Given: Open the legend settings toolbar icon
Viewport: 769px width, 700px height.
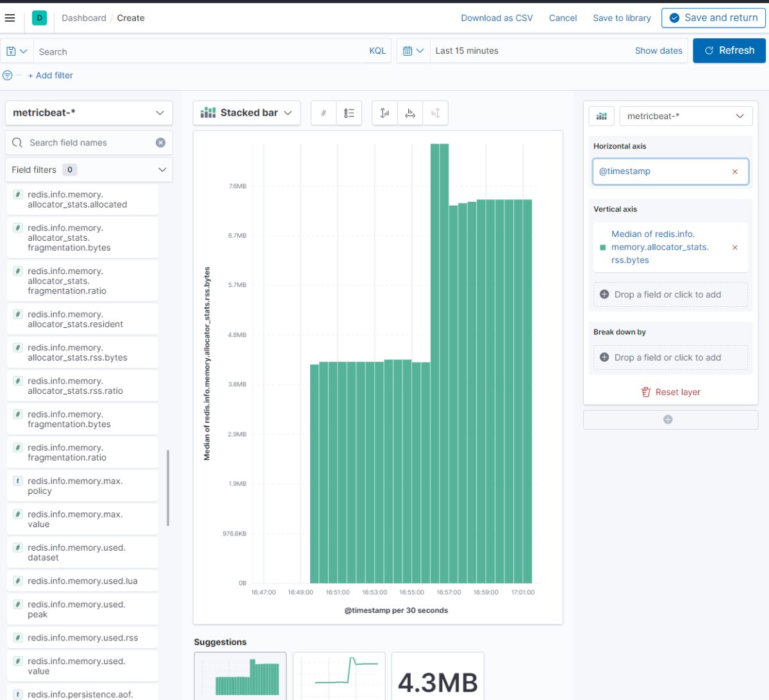Looking at the screenshot, I should point(349,113).
